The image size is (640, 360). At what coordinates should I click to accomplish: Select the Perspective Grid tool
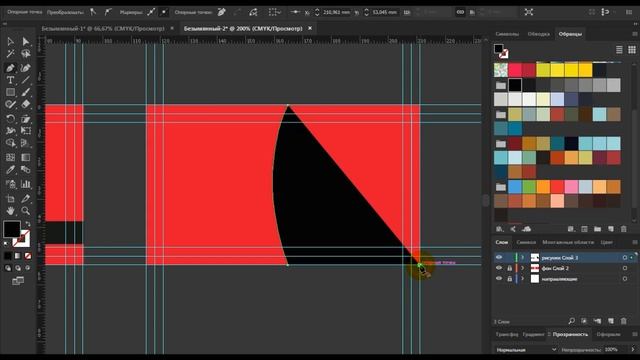[26, 143]
